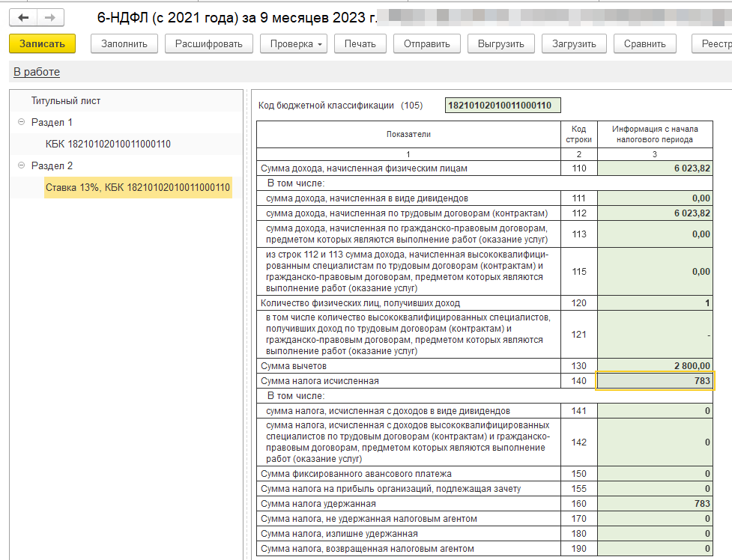Viewport: 732px width, 560px height.
Task: Click the 'Сумма вычетов' row label
Action: coord(293,366)
